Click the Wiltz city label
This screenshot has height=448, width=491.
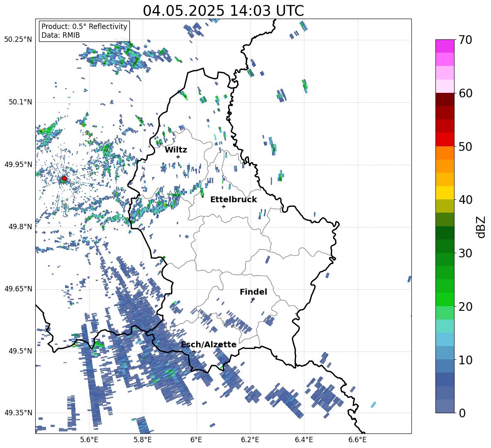[176, 150]
